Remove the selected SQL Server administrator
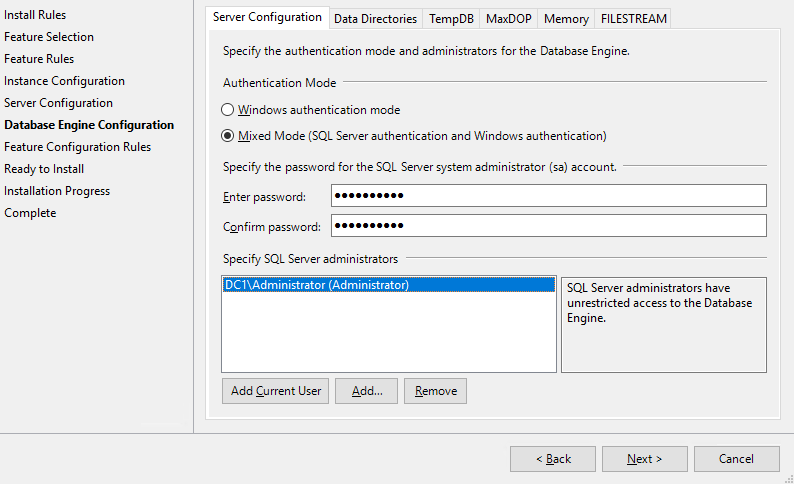The height and width of the screenshot is (484, 794). pyautogui.click(x=435, y=391)
